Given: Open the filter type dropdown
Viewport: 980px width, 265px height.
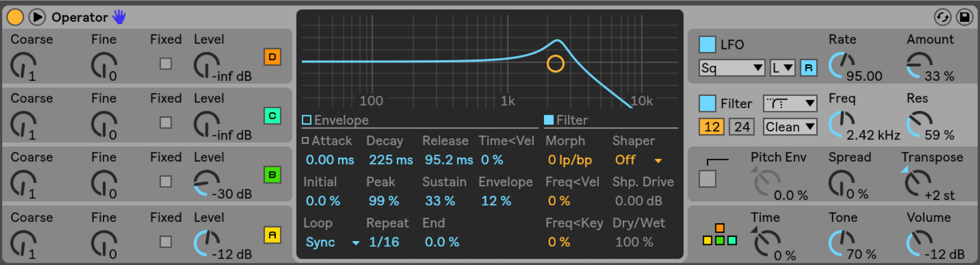Looking at the screenshot, I should point(790,104).
